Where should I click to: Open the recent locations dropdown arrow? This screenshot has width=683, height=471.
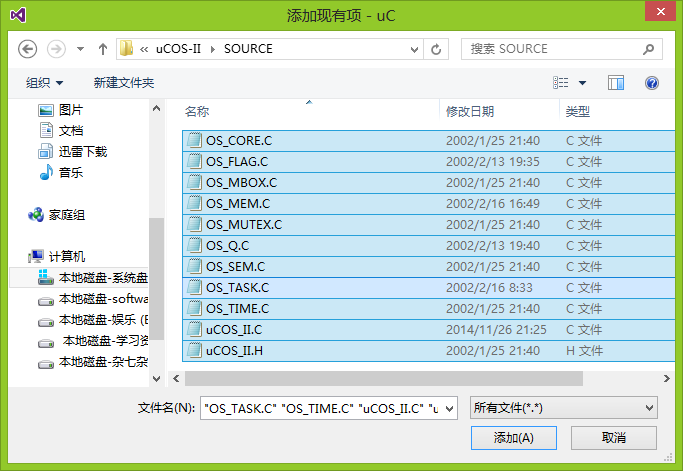coord(80,49)
